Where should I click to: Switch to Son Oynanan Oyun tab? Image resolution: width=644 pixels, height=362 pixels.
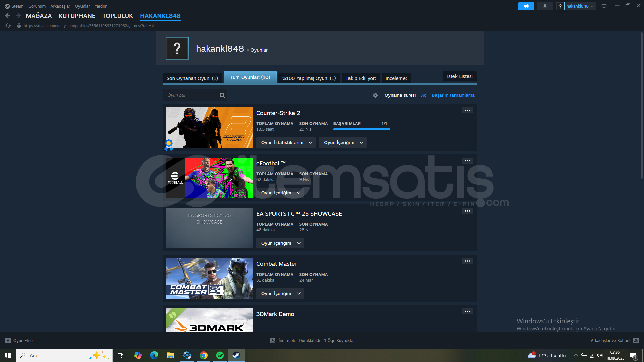tap(192, 78)
